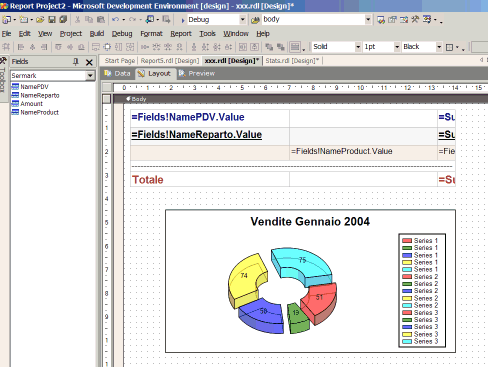Click the Cut scissors icon
This screenshot has width=488, height=367.
click(77, 20)
